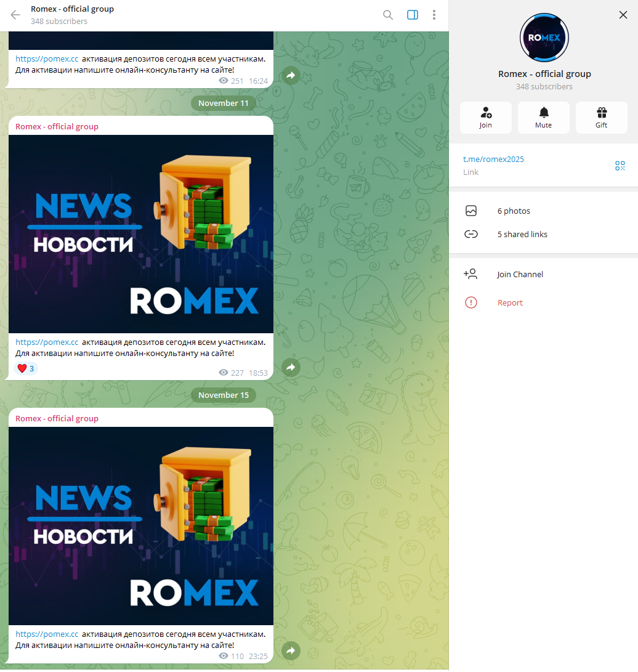Mute notifications for the channel
Viewport: 638px width, 672px height.
(543, 117)
